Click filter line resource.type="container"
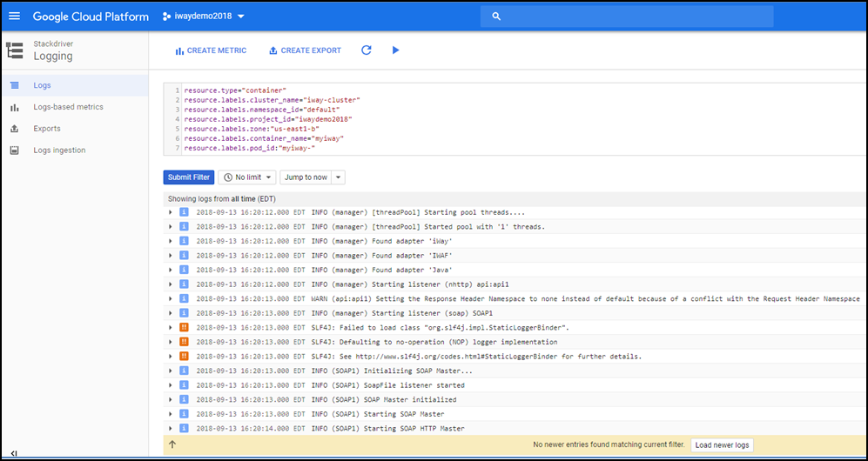The width and height of the screenshot is (868, 461). (235, 90)
